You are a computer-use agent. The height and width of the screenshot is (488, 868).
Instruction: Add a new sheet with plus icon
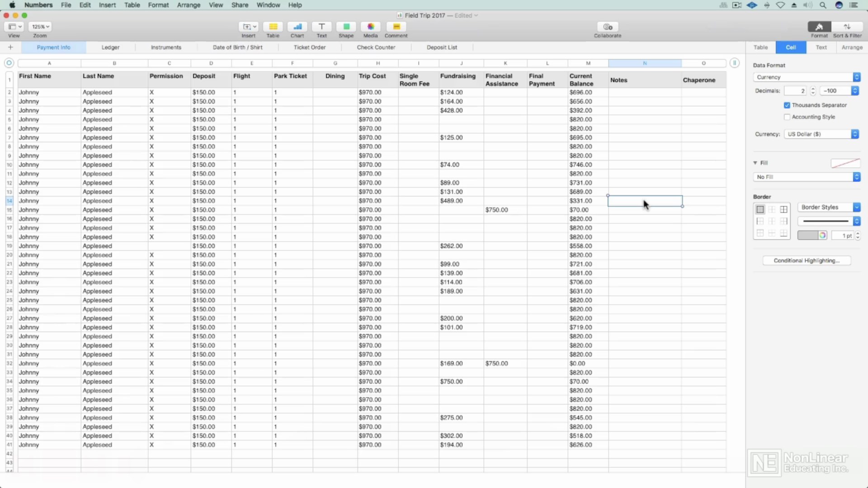pyautogui.click(x=10, y=47)
